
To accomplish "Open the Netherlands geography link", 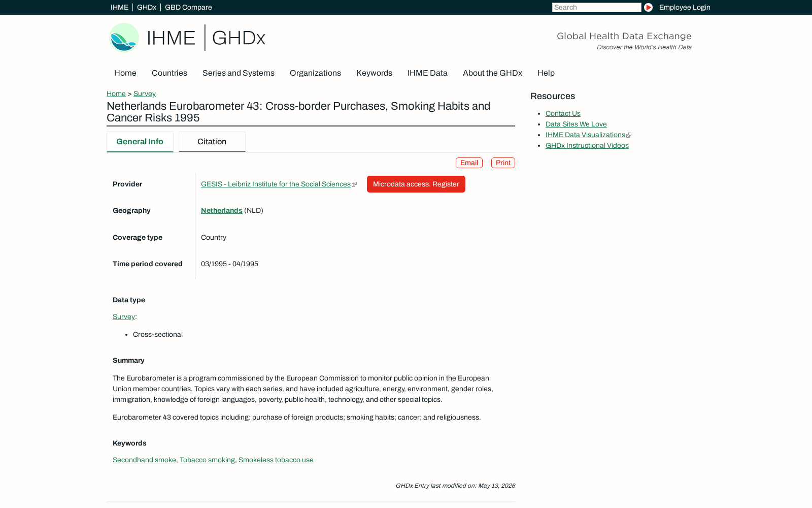I will [222, 210].
